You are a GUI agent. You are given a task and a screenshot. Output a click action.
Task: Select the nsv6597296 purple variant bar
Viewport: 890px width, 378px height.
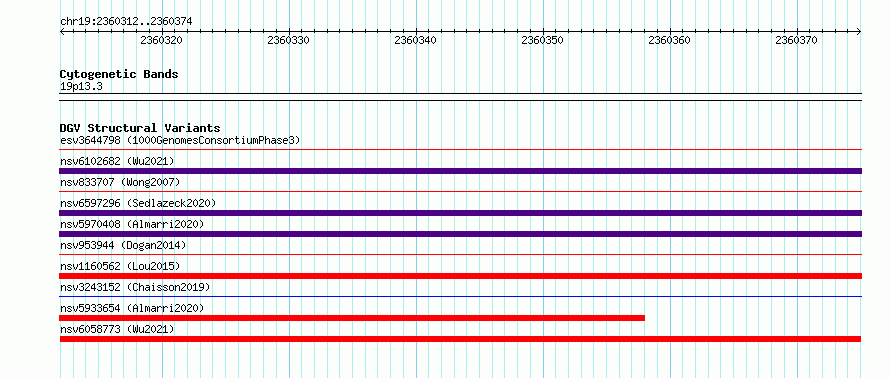pos(460,213)
